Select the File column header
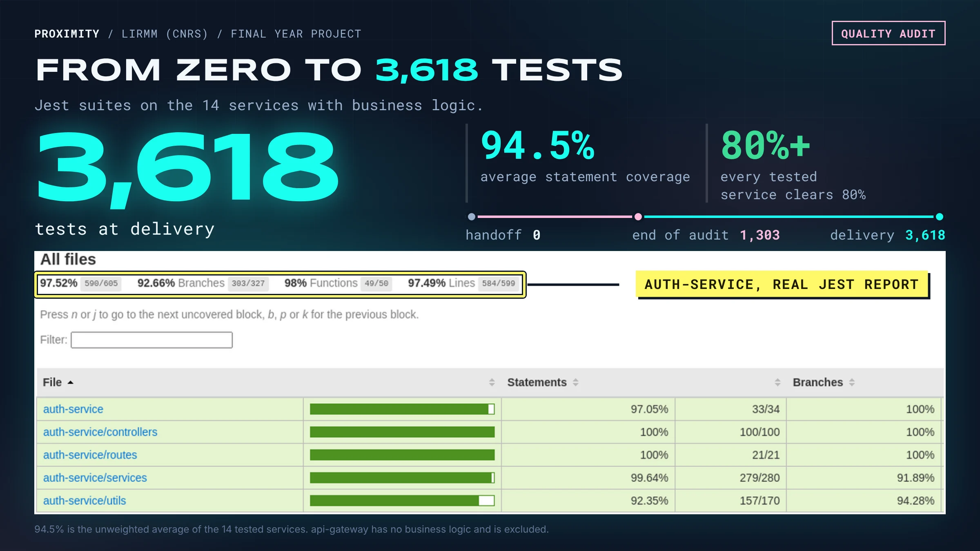The height and width of the screenshot is (551, 980). tap(52, 382)
